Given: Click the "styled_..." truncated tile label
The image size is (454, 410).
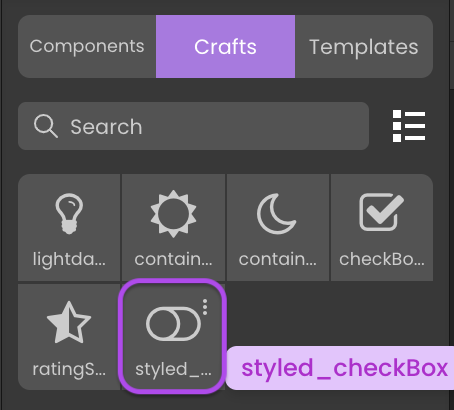Looking at the screenshot, I should pyautogui.click(x=173, y=369).
